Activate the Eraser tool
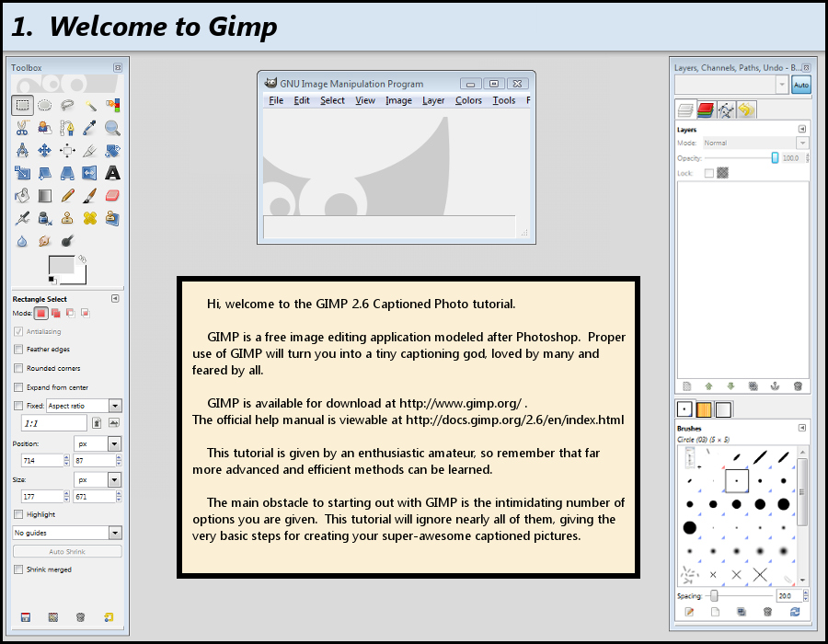Viewport: 828px width, 644px height. coord(112,196)
